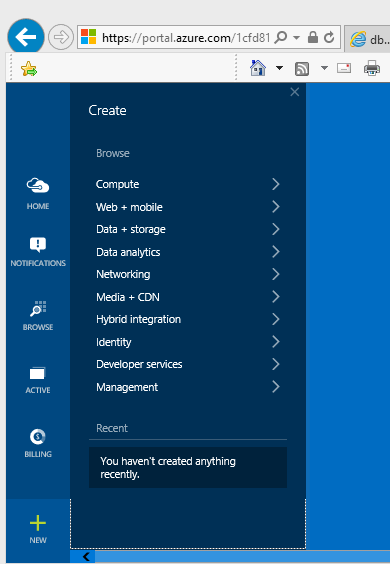Click the Print icon in command bar
390x564 pixels.
tap(372, 68)
